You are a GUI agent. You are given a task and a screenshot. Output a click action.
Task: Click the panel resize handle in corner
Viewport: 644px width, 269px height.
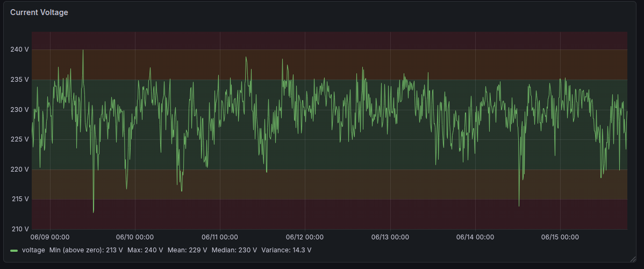click(633, 258)
